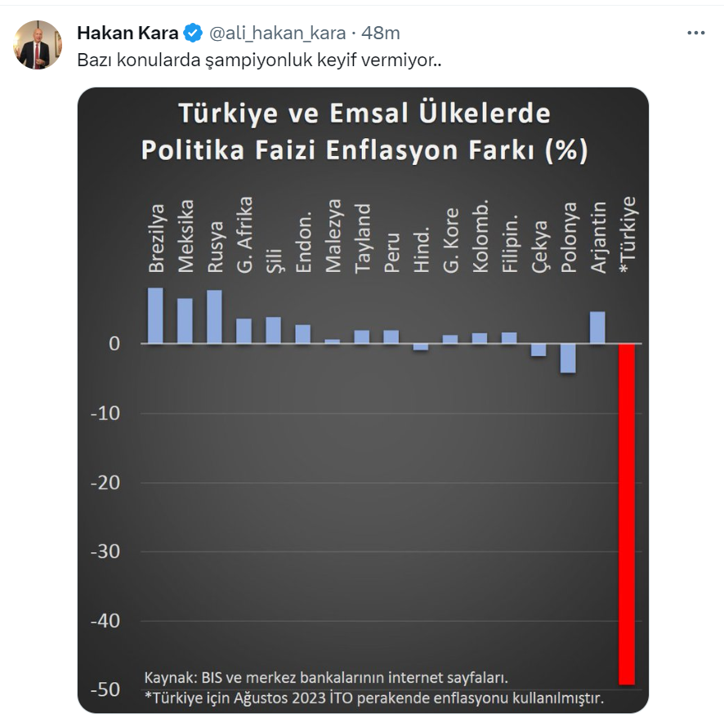The image size is (724, 728).
Task: Open the @ali_hakan_kara handle link
Action: 277,33
